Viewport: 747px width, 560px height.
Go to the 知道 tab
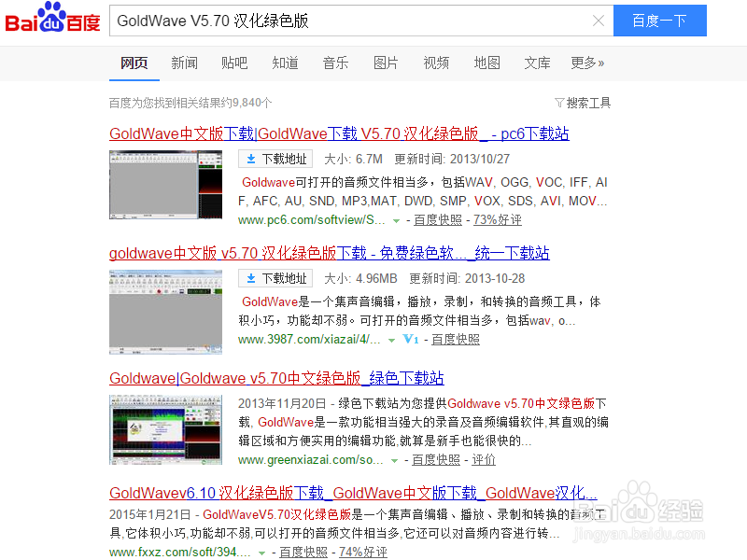(286, 63)
